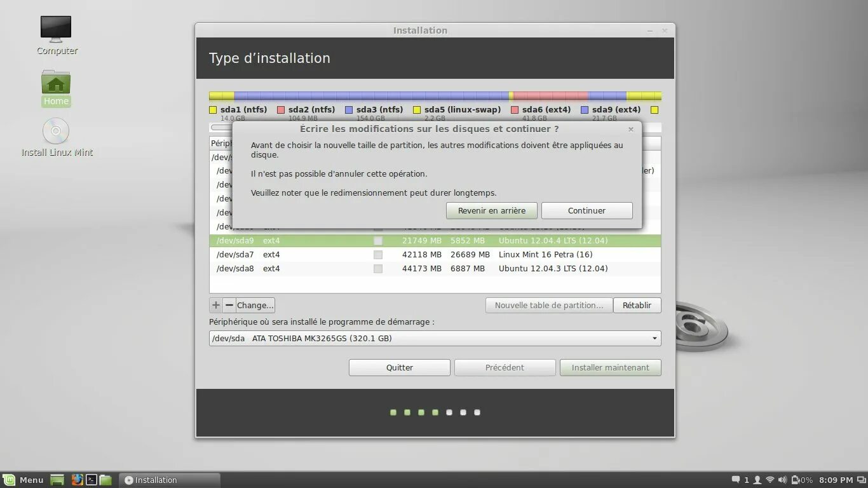Click Installer maintenant button
The height and width of the screenshot is (488, 868).
[611, 367]
